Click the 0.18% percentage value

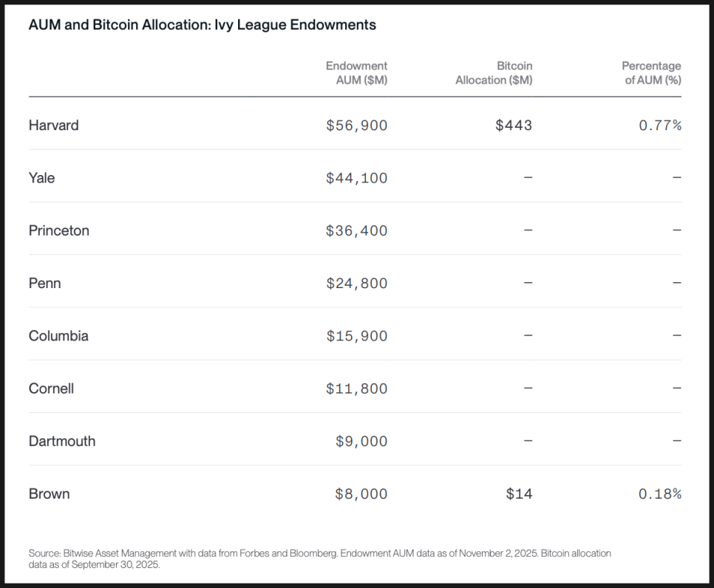pyautogui.click(x=659, y=493)
